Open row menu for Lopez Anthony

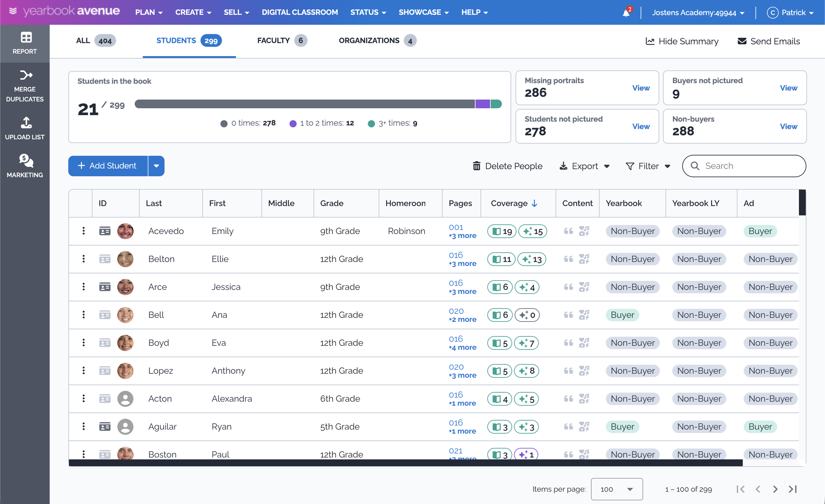(83, 370)
